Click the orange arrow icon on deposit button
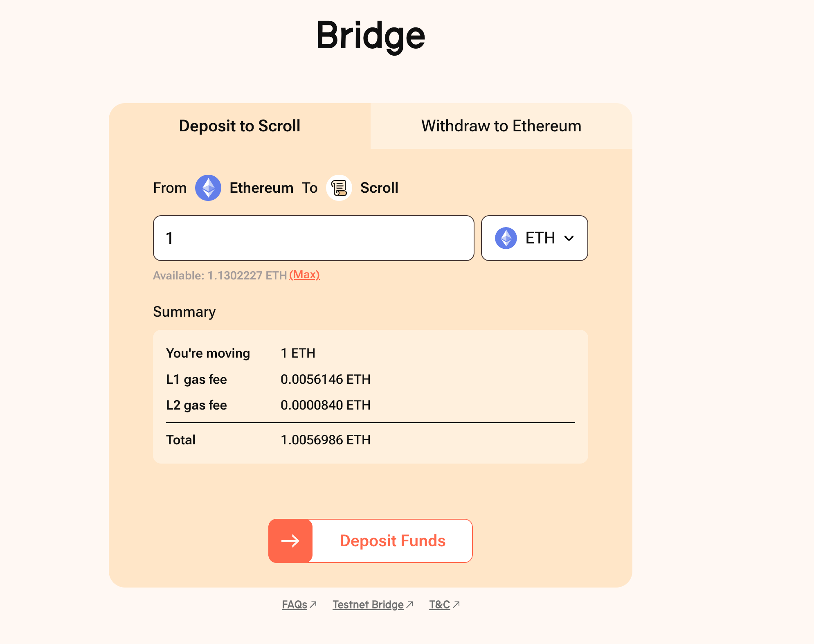Image resolution: width=814 pixels, height=644 pixels. click(290, 541)
